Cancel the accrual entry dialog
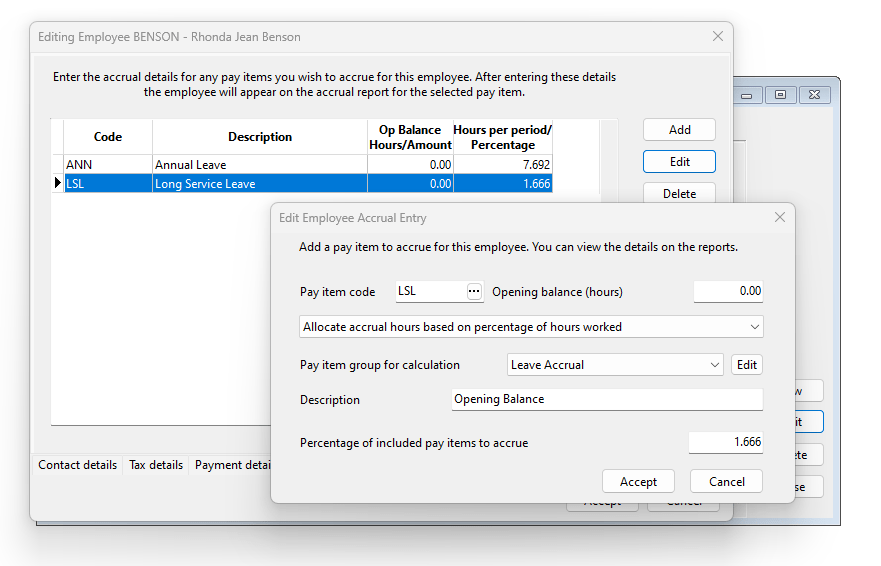This screenshot has width=881, height=566. point(726,481)
